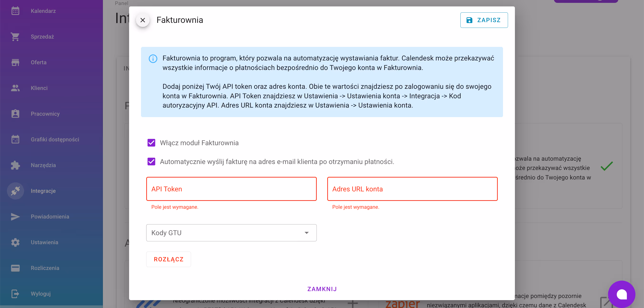This screenshot has width=644, height=308.
Task: Open the Klienci section icon
Action: 15,88
